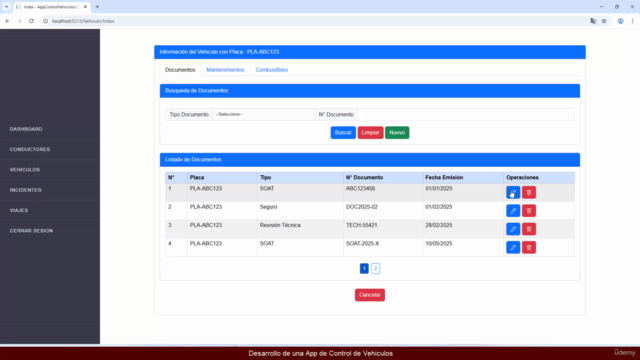The width and height of the screenshot is (640, 360).
Task: Focus the N° Documento input field
Action: [466, 114]
